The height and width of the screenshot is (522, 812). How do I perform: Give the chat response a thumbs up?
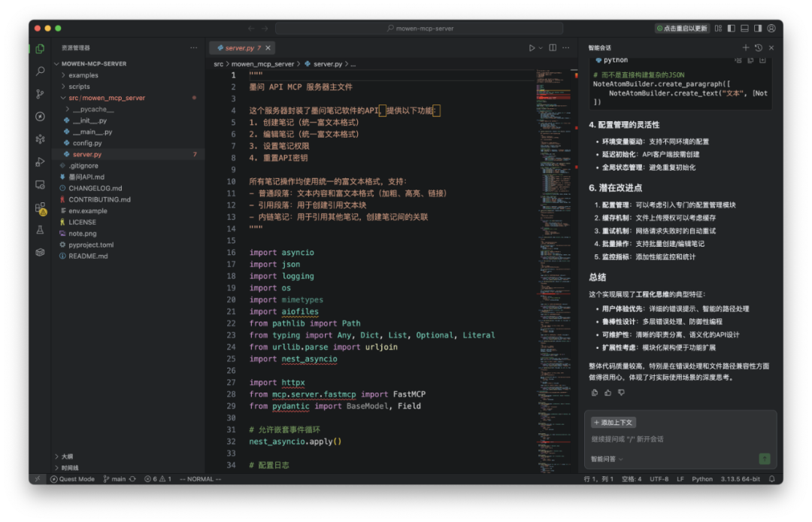point(608,393)
